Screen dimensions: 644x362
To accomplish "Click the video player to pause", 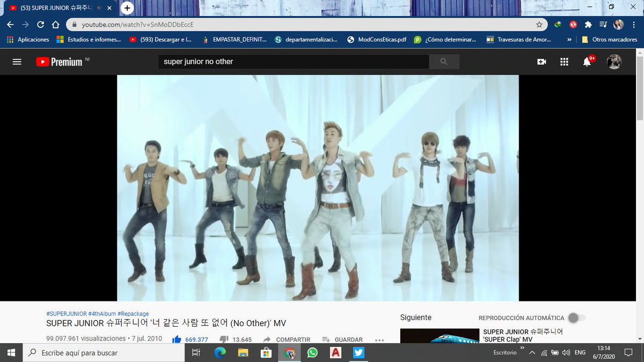I will click(318, 188).
